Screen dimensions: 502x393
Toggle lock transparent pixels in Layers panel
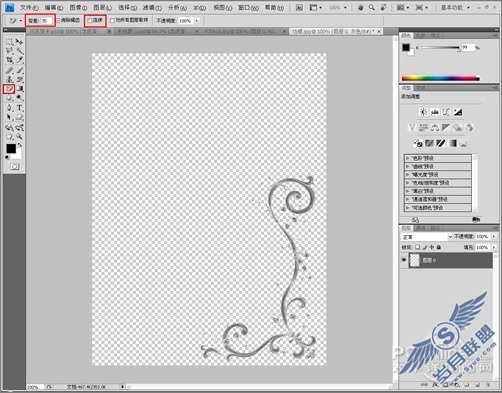pyautogui.click(x=417, y=247)
